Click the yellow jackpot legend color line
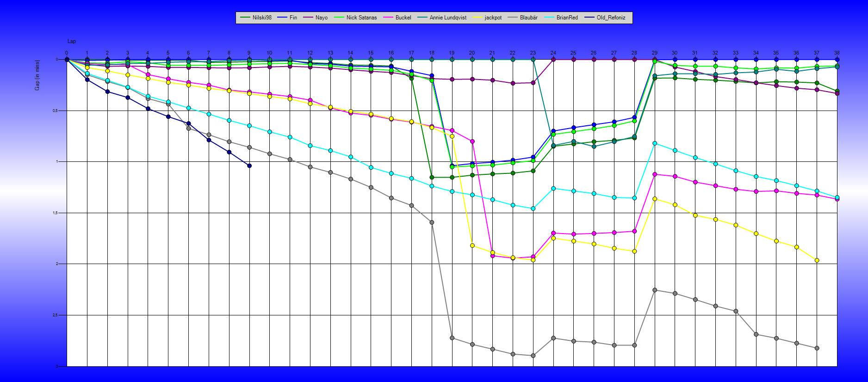 coord(478,18)
